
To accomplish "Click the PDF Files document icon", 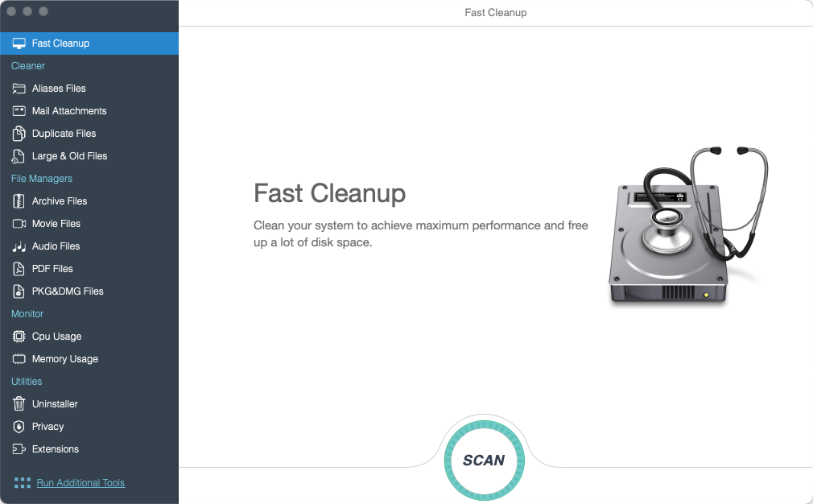I will click(x=19, y=269).
